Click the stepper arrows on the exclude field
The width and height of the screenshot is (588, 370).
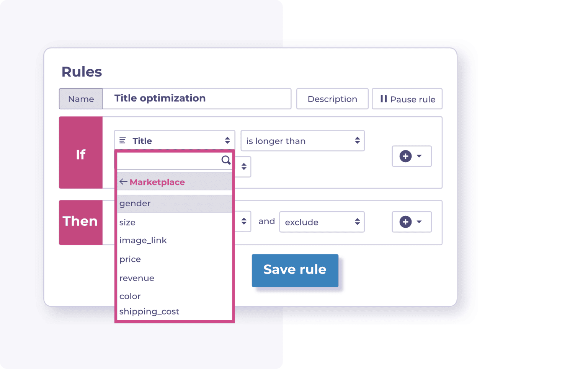pyautogui.click(x=357, y=222)
